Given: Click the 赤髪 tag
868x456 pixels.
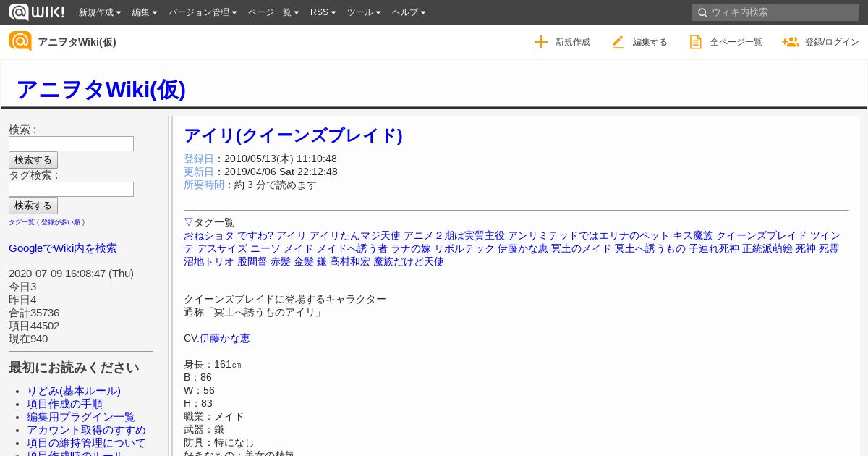Looking at the screenshot, I should coord(281,261).
